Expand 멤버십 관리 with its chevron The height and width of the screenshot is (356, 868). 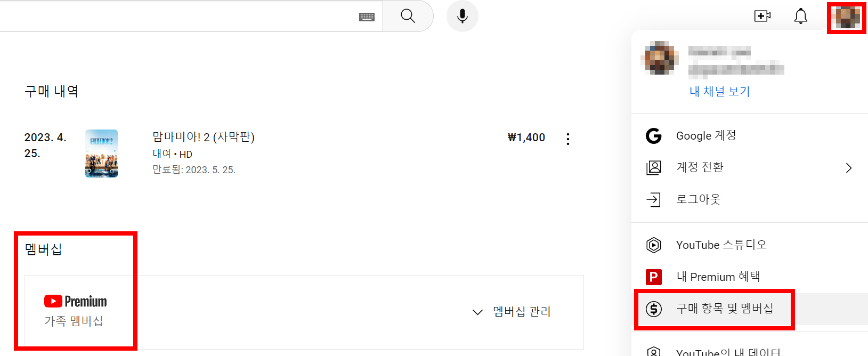477,312
